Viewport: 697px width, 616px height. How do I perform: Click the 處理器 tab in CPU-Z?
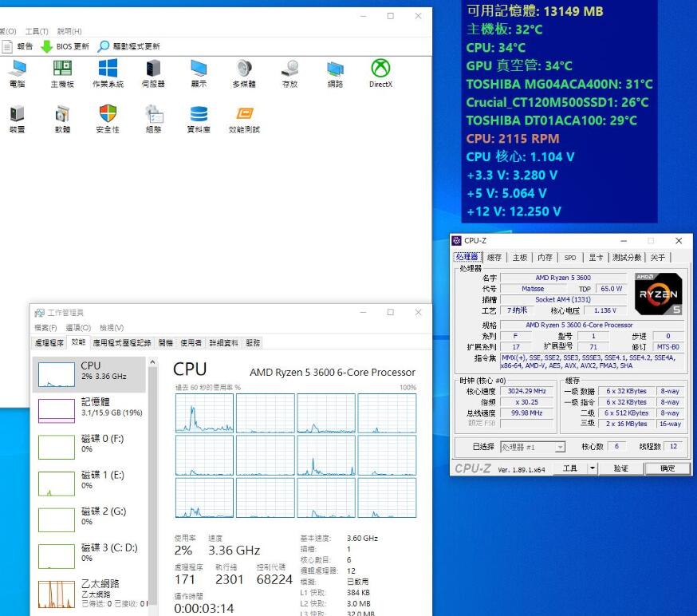[467, 257]
